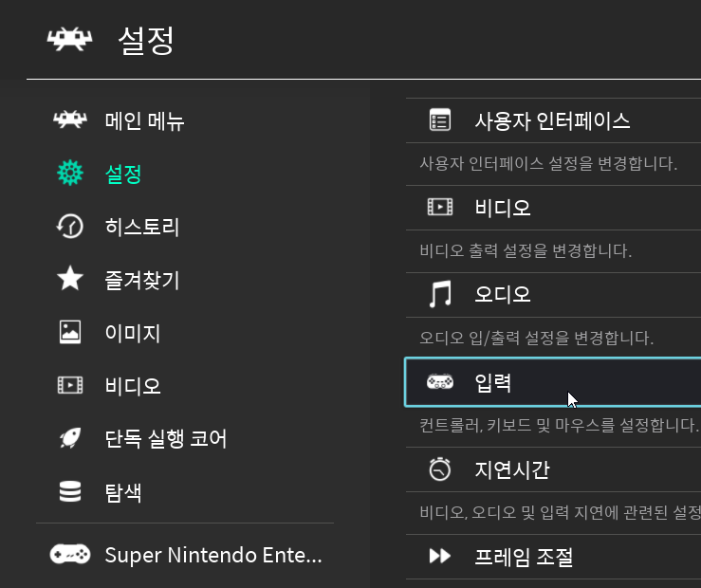This screenshot has height=588, width=701.
Task: Click the list icon beside 사용자 인터페이스
Action: [x=440, y=119]
